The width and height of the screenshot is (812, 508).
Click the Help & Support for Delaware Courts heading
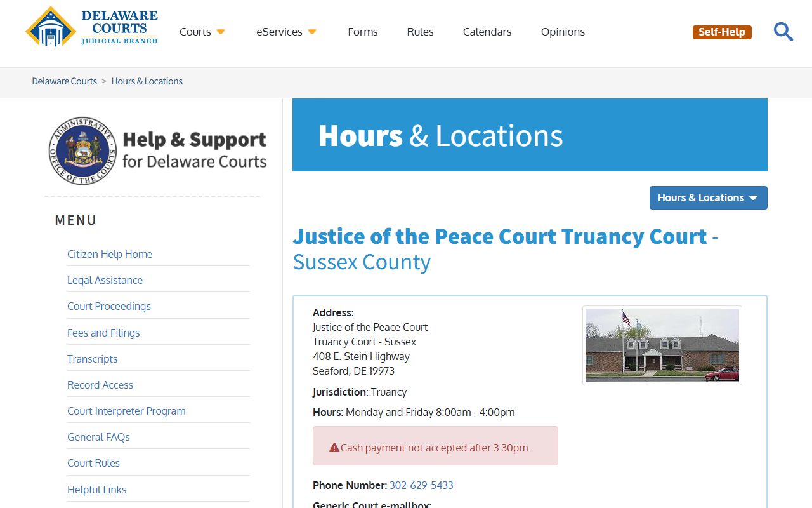[195, 150]
